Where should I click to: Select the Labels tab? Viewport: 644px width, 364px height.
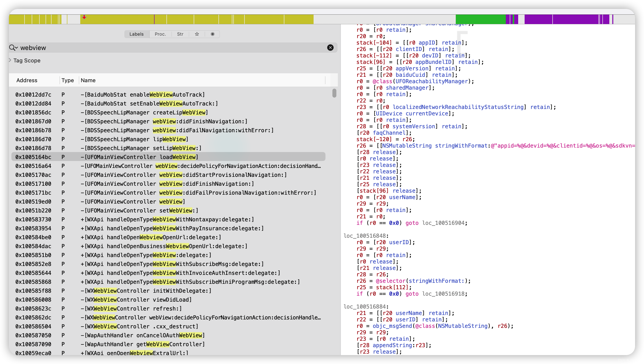136,34
